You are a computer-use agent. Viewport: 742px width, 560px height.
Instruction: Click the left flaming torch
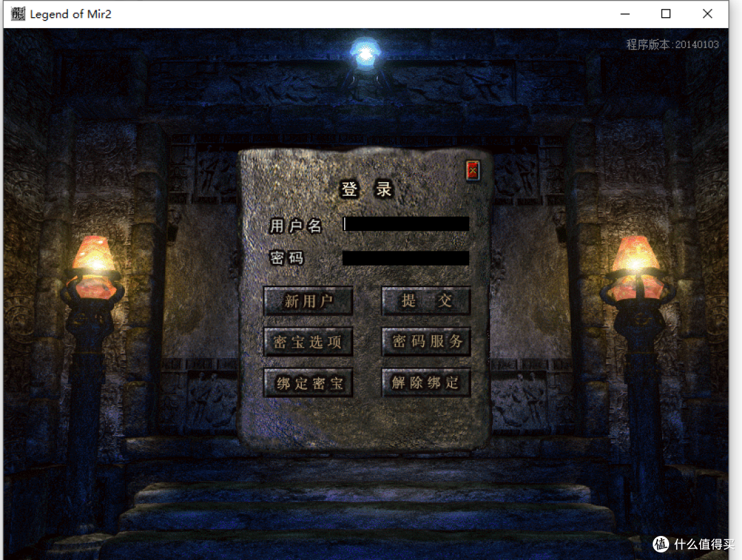94,265
